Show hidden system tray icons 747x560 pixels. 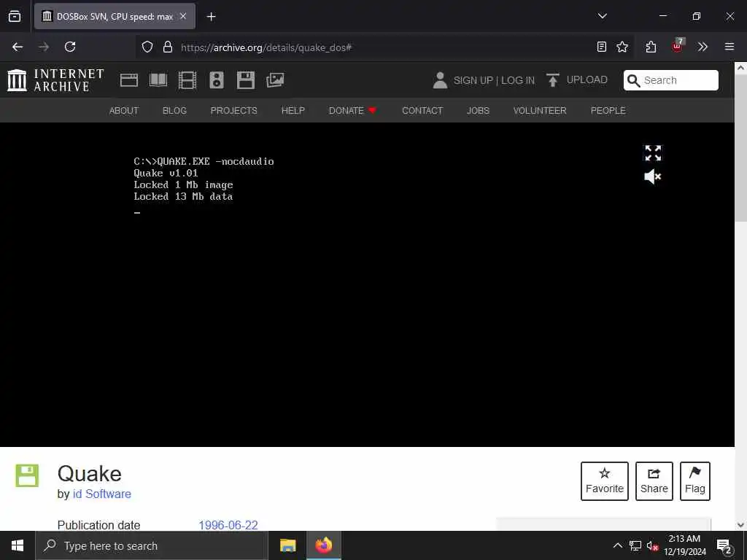point(617,545)
